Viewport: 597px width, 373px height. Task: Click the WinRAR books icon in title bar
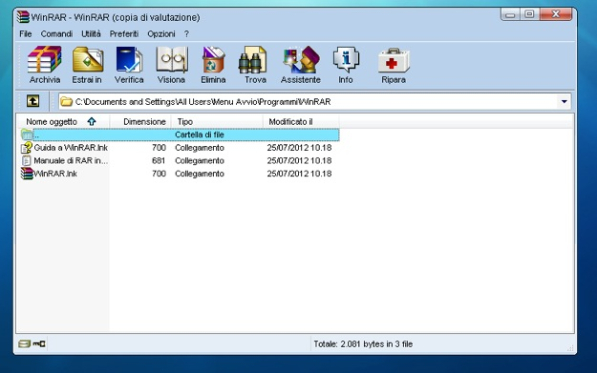[x=23, y=17]
